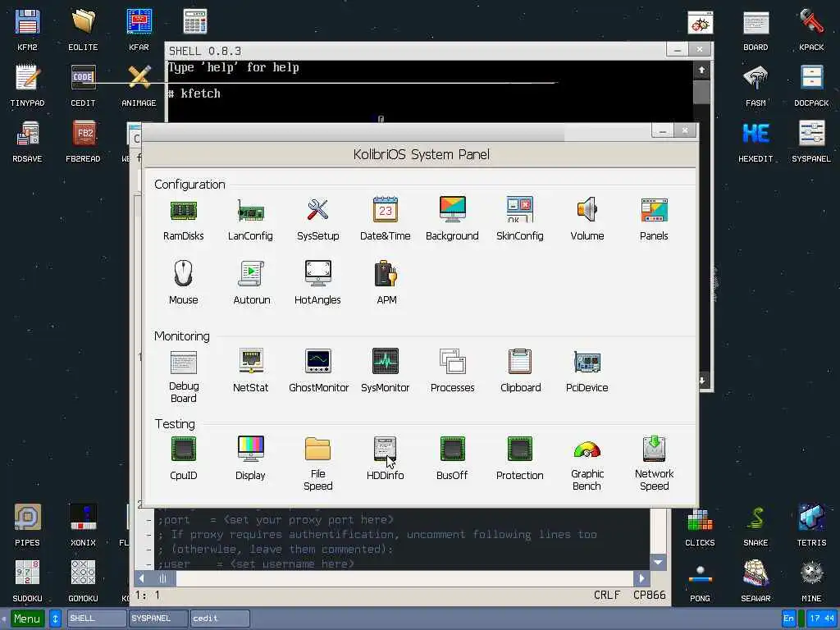Launch Network Speed test
The height and width of the screenshot is (630, 840).
point(654,464)
